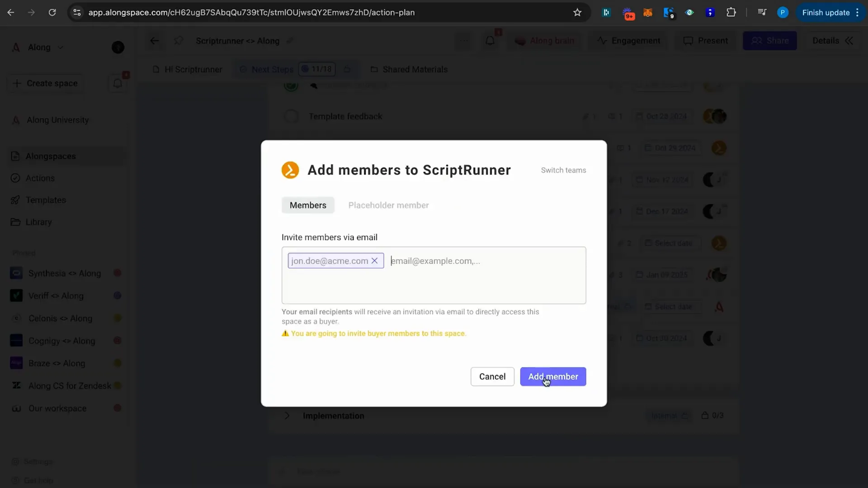Screen dimensions: 868x488
Task: Click the Along University sidebar icon
Action: [16, 120]
